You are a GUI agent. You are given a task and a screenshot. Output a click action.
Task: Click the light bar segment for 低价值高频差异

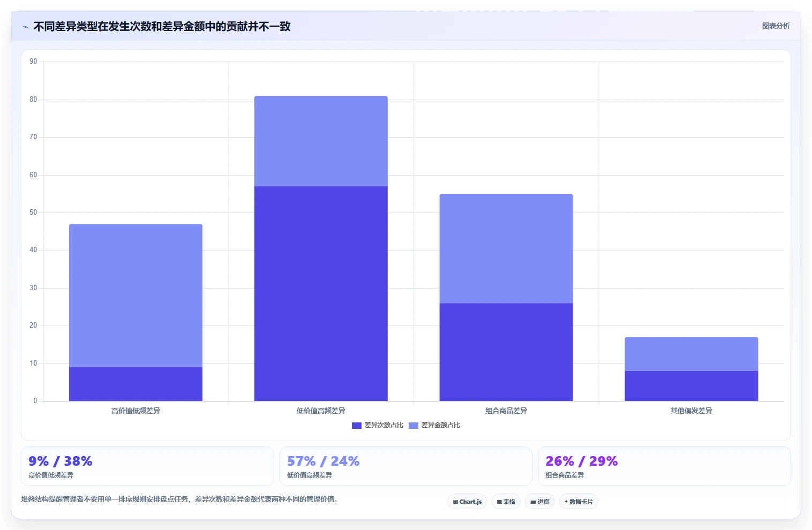point(321,141)
